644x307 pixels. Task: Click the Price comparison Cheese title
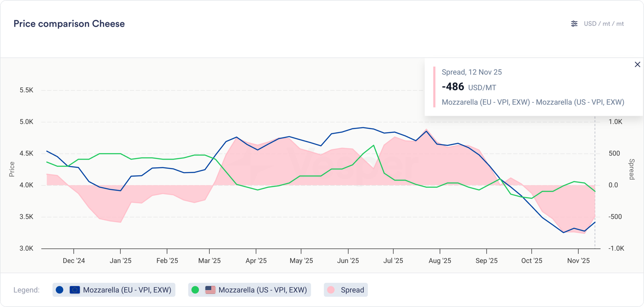coord(69,24)
